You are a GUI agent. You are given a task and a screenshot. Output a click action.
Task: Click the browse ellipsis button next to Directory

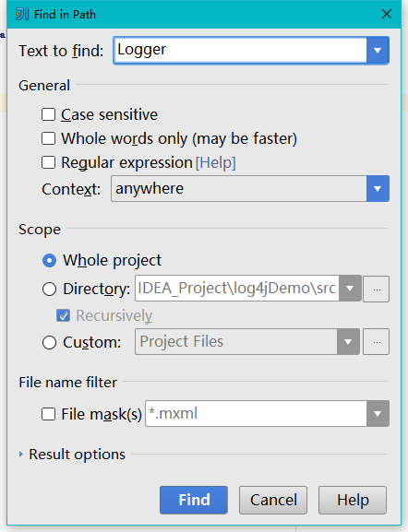point(376,290)
